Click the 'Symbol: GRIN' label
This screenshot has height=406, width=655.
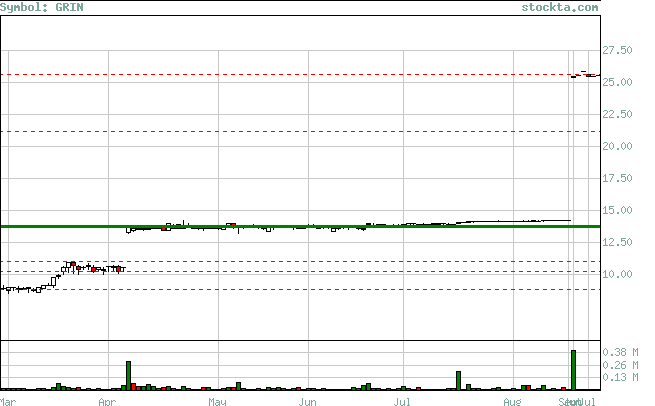point(42,7)
